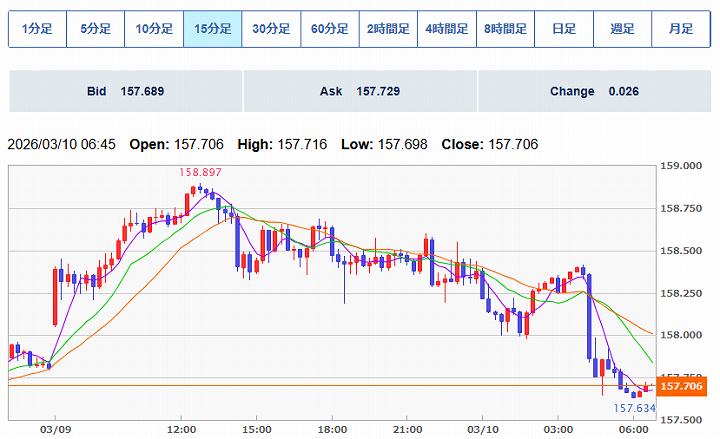Switch to the 1分足 timeframe tab
The width and height of the screenshot is (720, 439).
tap(37, 29)
